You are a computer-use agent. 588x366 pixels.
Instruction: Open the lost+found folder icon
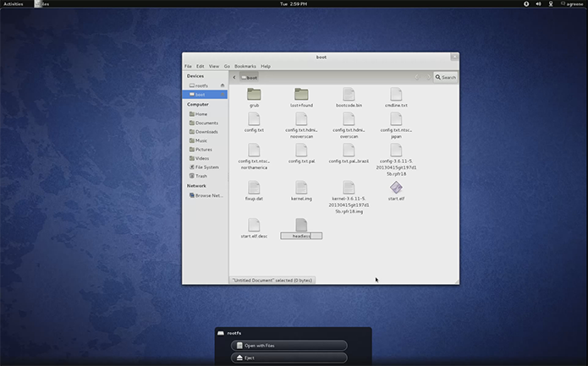pos(301,95)
